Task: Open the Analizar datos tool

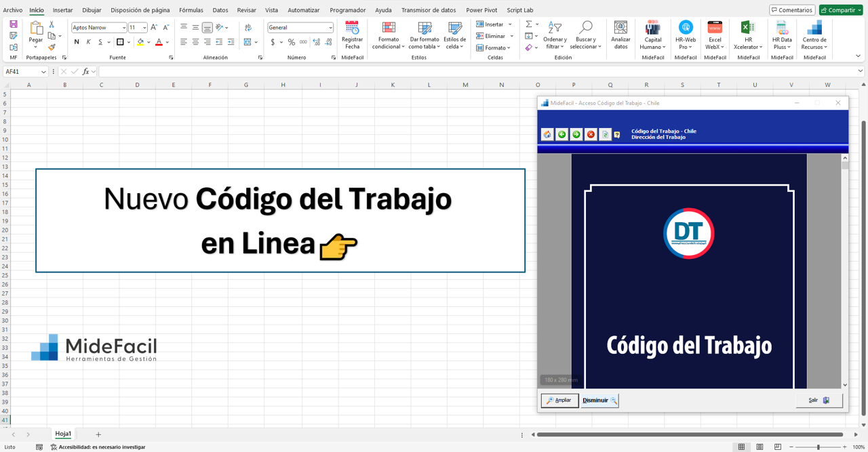Action: tap(620, 34)
